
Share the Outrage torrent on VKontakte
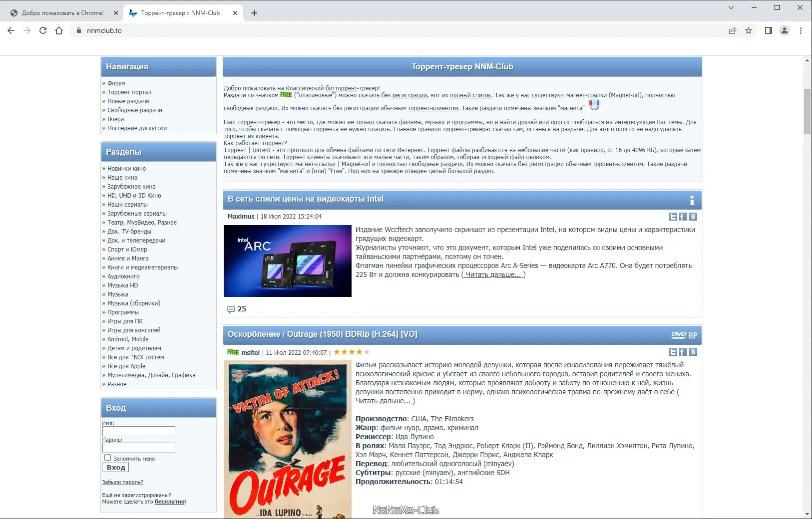[693, 352]
